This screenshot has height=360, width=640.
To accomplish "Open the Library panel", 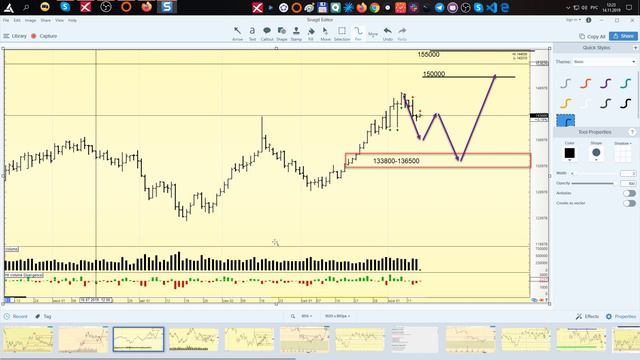I will coord(15,36).
